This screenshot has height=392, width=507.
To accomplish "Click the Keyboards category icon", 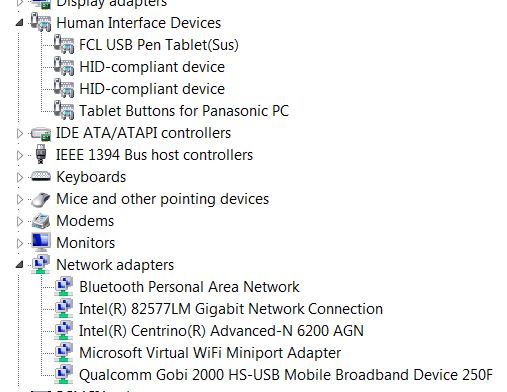I will [x=41, y=176].
